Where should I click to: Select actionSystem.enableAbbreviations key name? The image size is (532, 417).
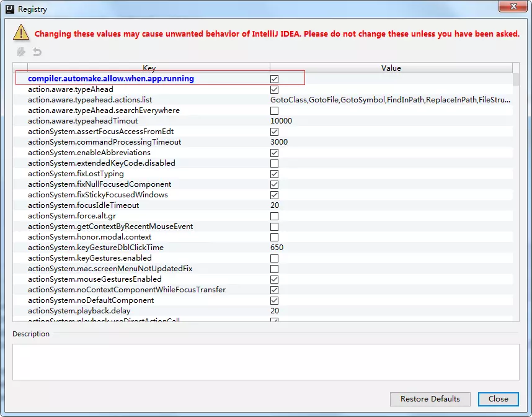tap(89, 153)
